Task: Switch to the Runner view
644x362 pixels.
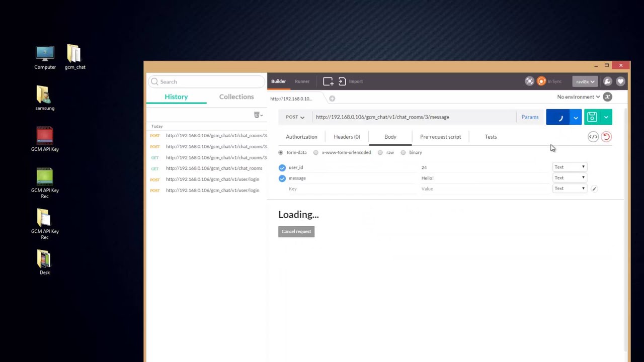Action: point(302,81)
